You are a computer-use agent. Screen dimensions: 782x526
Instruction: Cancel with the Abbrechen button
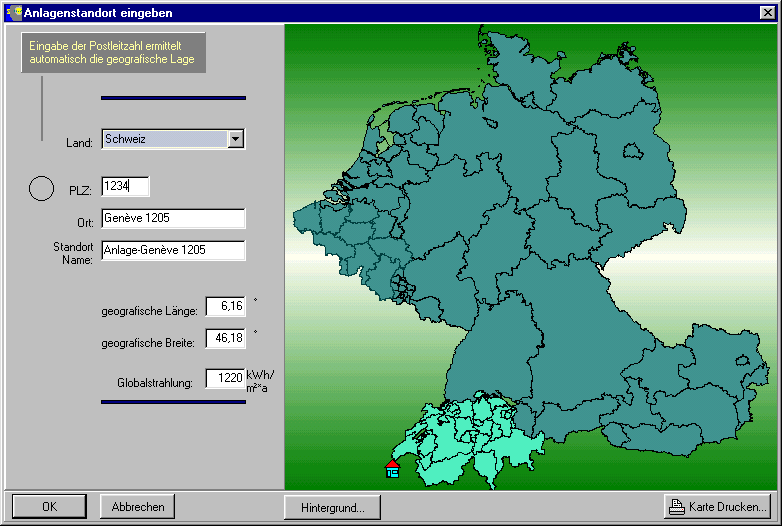(138, 507)
